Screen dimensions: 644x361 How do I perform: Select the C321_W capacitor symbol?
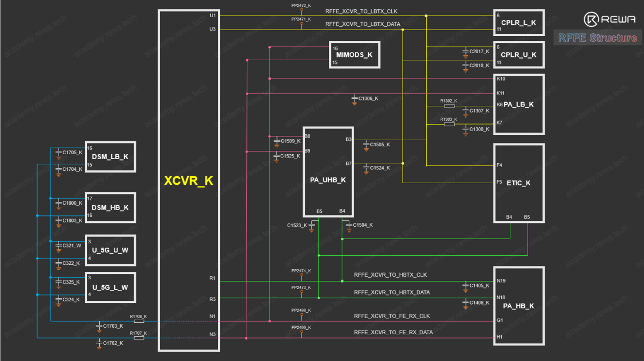pos(58,246)
